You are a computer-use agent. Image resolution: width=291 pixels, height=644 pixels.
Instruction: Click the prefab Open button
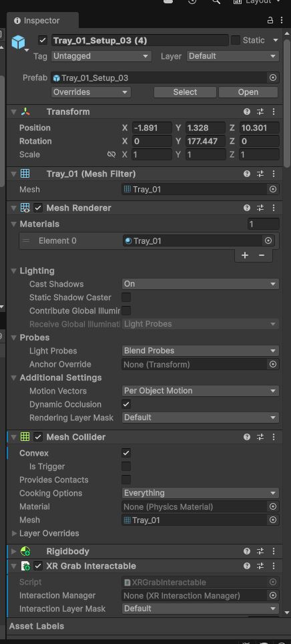pos(248,92)
